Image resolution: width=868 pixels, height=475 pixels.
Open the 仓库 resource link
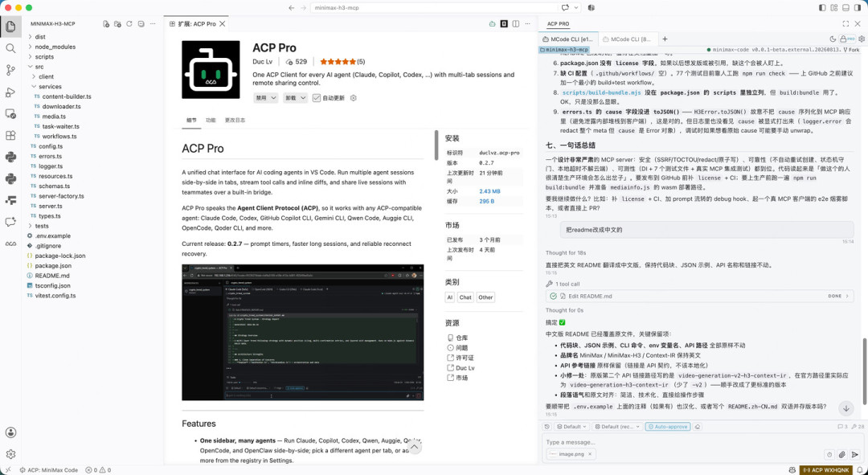coord(461,338)
